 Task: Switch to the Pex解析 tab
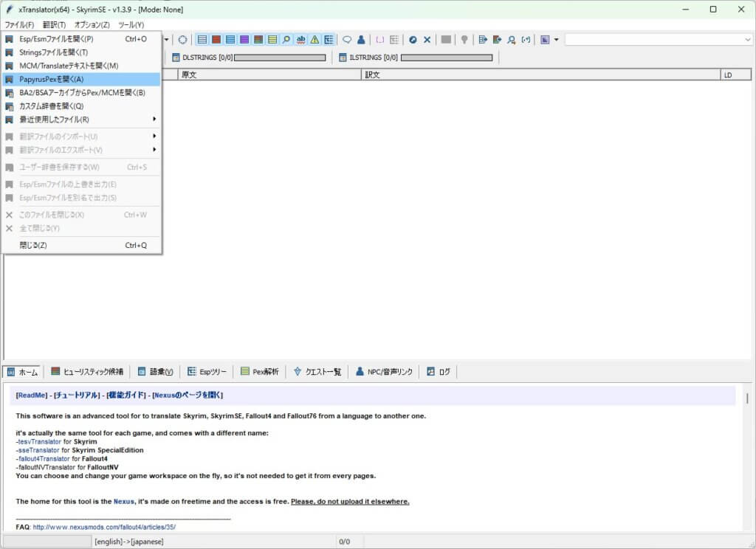[x=259, y=372]
